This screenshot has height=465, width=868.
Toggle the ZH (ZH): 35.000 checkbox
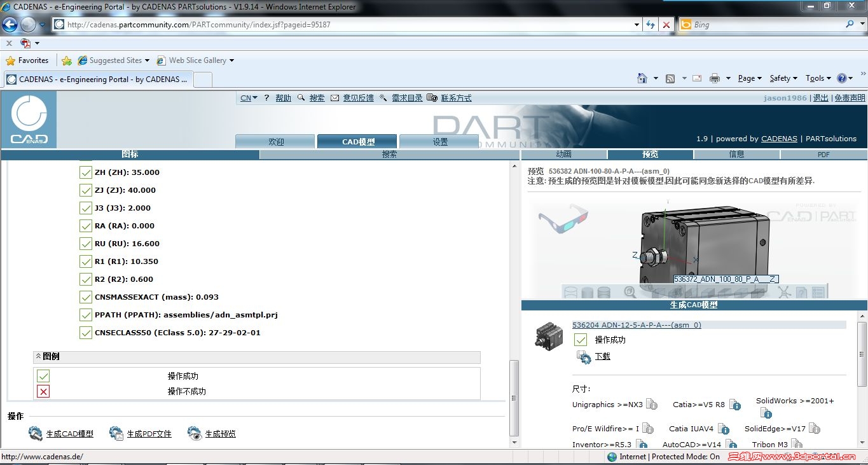pos(85,172)
